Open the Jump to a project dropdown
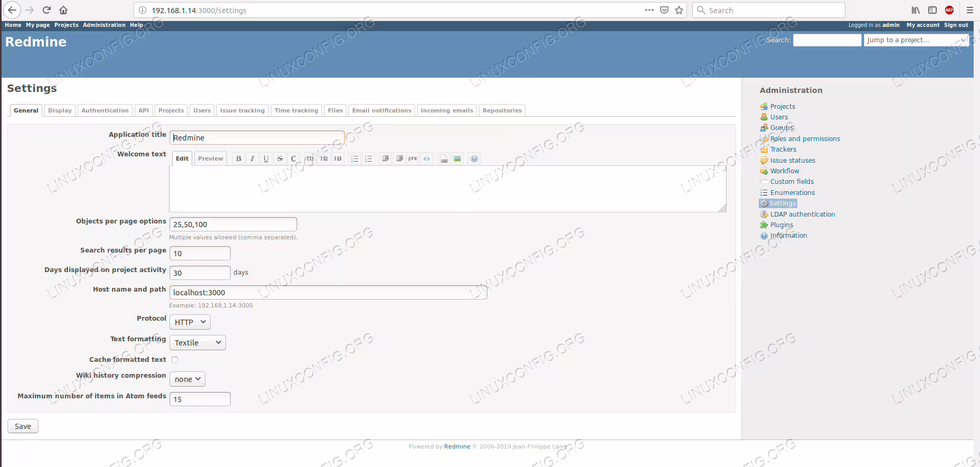This screenshot has width=980, height=467. pyautogui.click(x=916, y=40)
